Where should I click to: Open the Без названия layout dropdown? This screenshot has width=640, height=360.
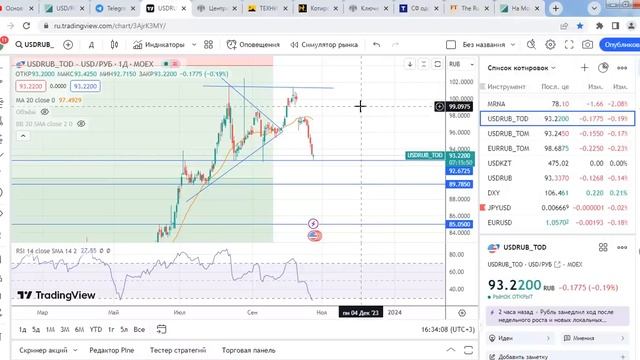point(489,44)
